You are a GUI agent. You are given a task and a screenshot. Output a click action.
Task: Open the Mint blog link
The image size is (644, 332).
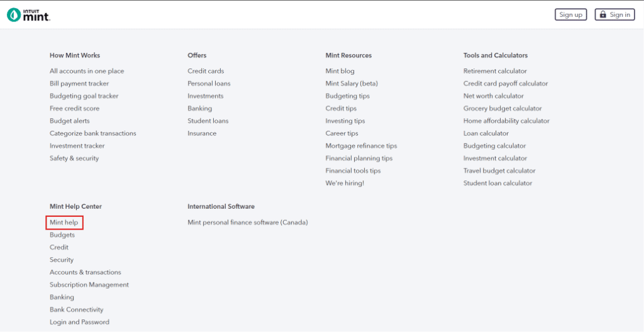(x=340, y=71)
